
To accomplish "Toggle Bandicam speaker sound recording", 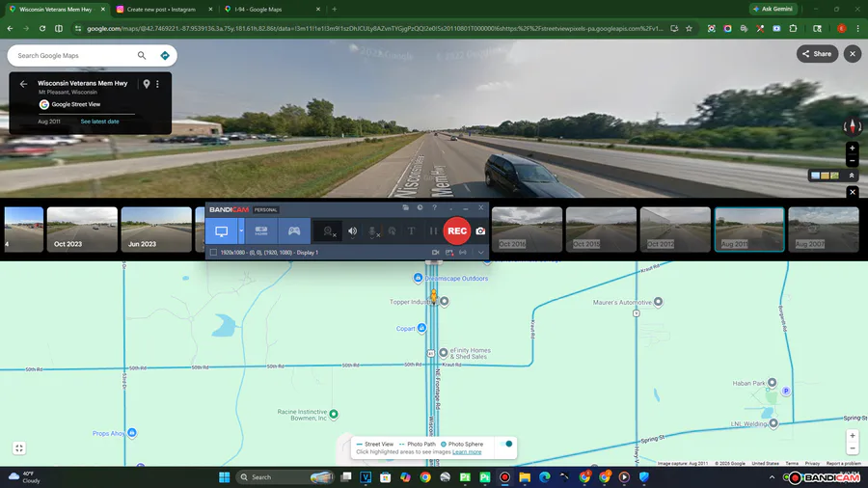I will (352, 231).
